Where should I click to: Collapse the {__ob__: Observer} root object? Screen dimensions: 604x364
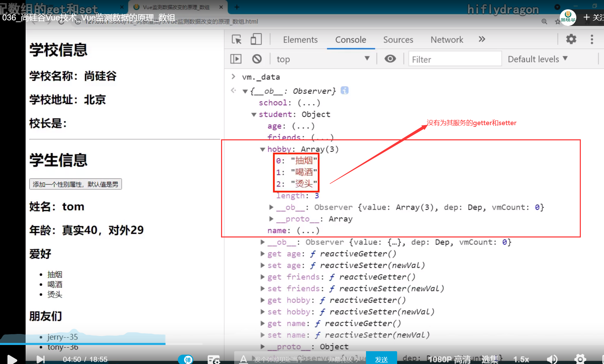(x=245, y=91)
